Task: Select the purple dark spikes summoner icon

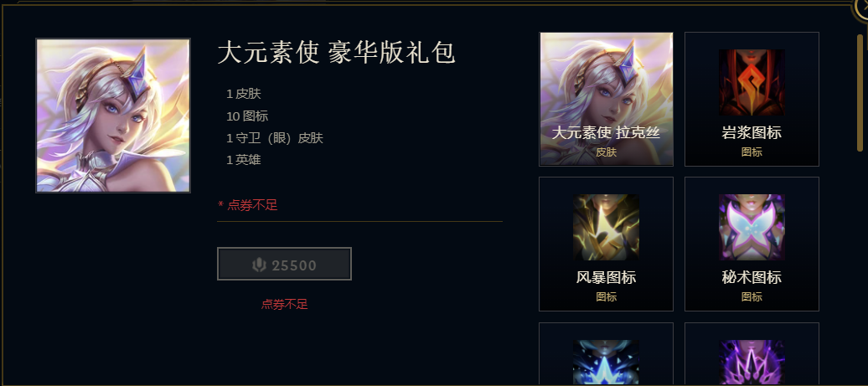Action: click(752, 363)
